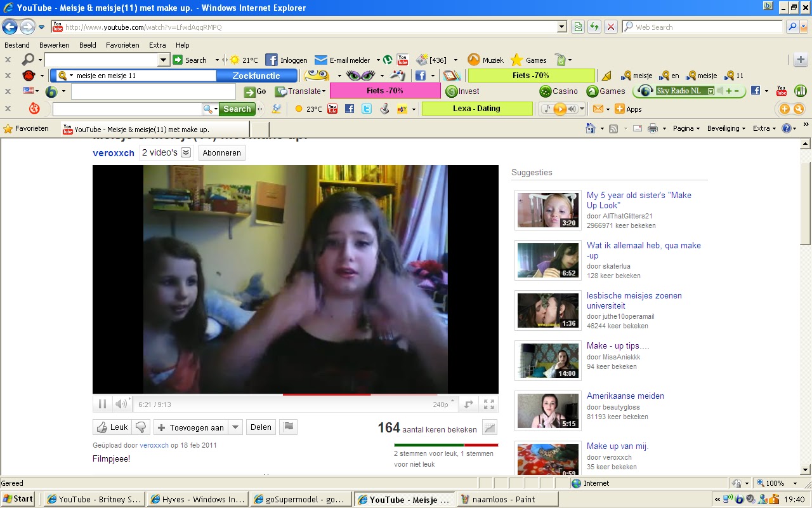Open the Favorieten menu in menu bar

coord(122,45)
